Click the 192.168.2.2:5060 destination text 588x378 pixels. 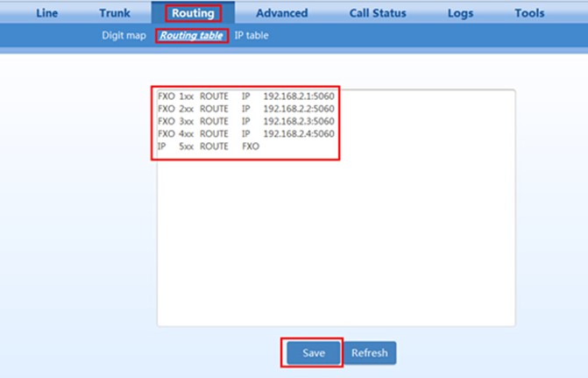point(299,108)
